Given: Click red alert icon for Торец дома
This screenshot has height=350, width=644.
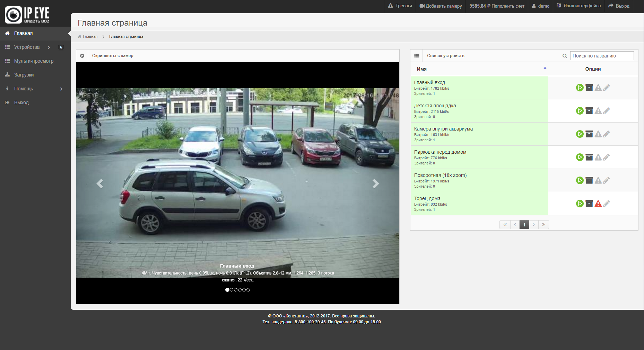Looking at the screenshot, I should [598, 204].
